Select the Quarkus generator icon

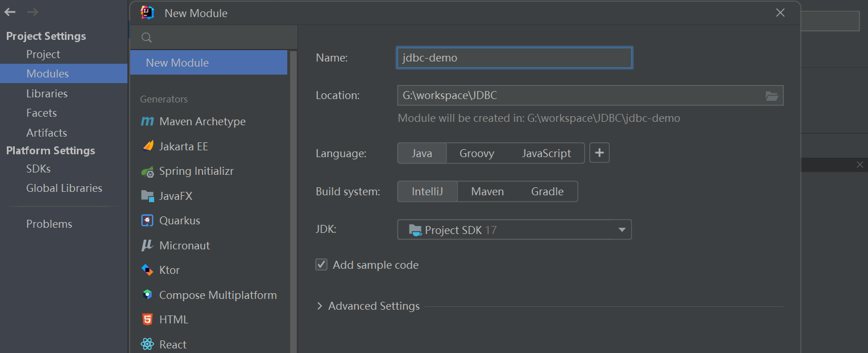click(x=148, y=221)
